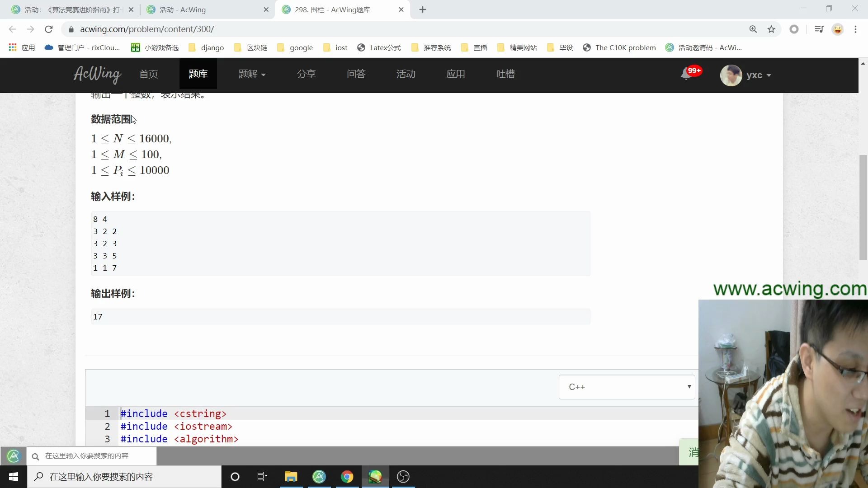Open the 题库 (Problem Library) section

[x=198, y=74]
